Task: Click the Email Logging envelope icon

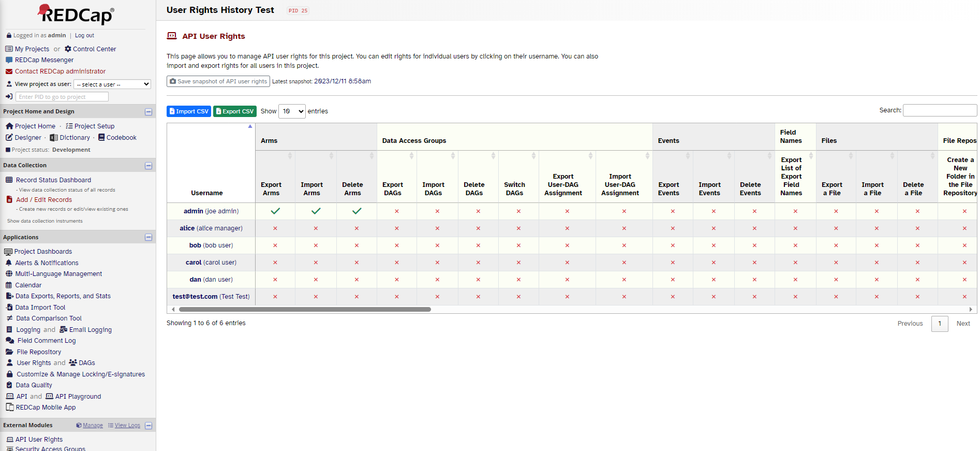Action: [64, 330]
